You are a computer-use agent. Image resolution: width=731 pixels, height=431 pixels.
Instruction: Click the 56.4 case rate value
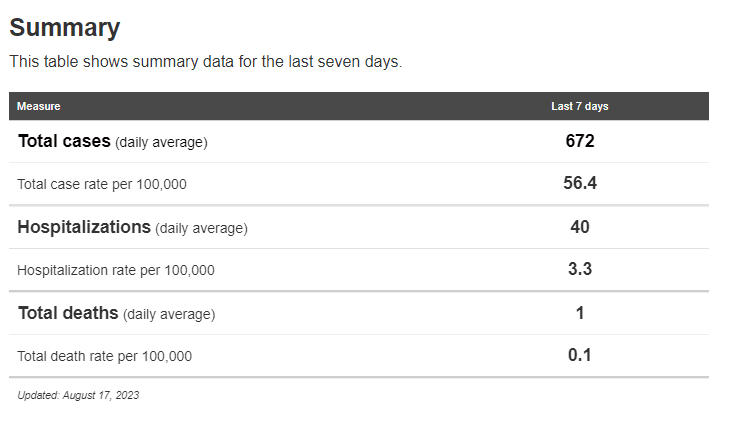[580, 183]
